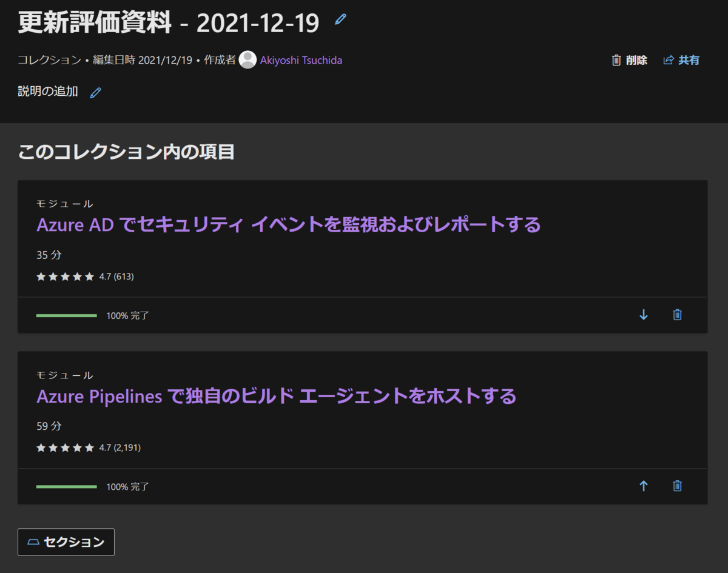Delete Azure Pipelines module with trash icon
Viewport: 728px width, 573px height.
678,486
